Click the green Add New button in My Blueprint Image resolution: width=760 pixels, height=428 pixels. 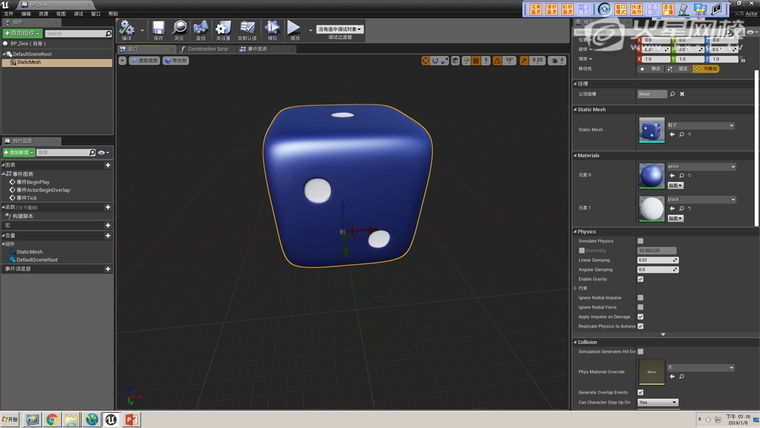point(20,152)
